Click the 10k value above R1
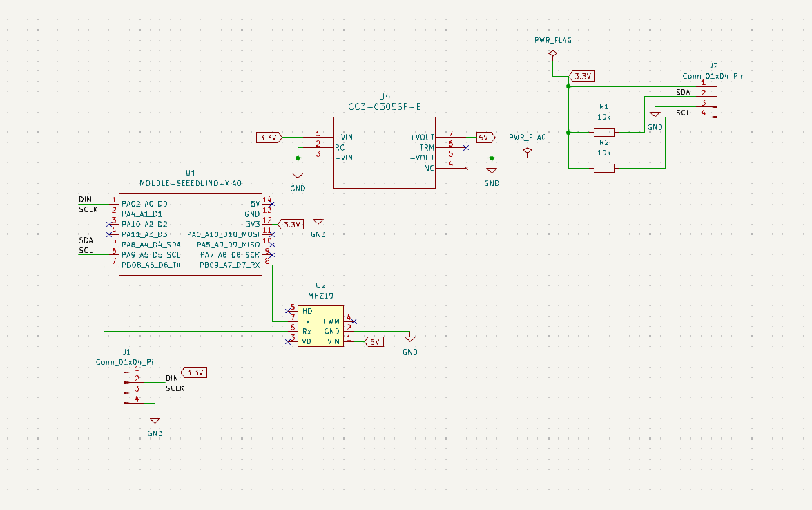The height and width of the screenshot is (510, 812). [x=603, y=117]
